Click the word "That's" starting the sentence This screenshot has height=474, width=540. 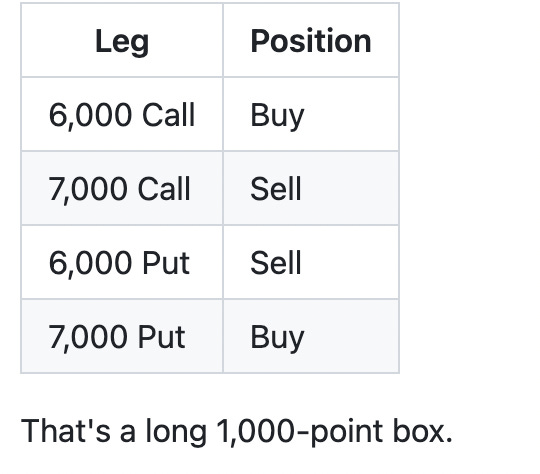(x=66, y=431)
